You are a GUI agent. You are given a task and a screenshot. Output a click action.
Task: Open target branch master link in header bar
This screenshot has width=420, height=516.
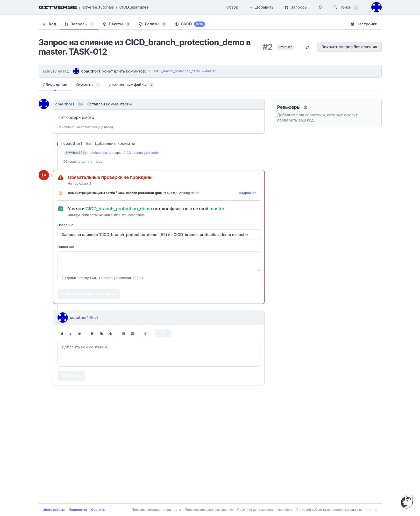(210, 71)
